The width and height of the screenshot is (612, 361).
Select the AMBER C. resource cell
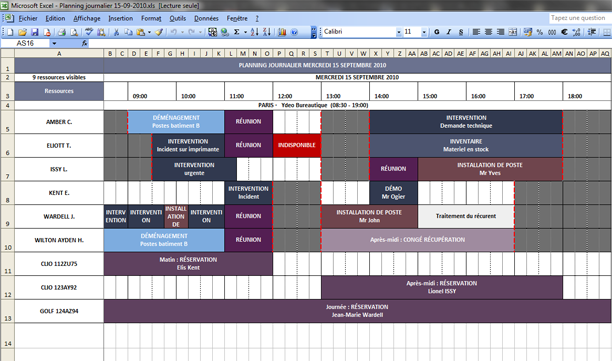pyautogui.click(x=59, y=122)
